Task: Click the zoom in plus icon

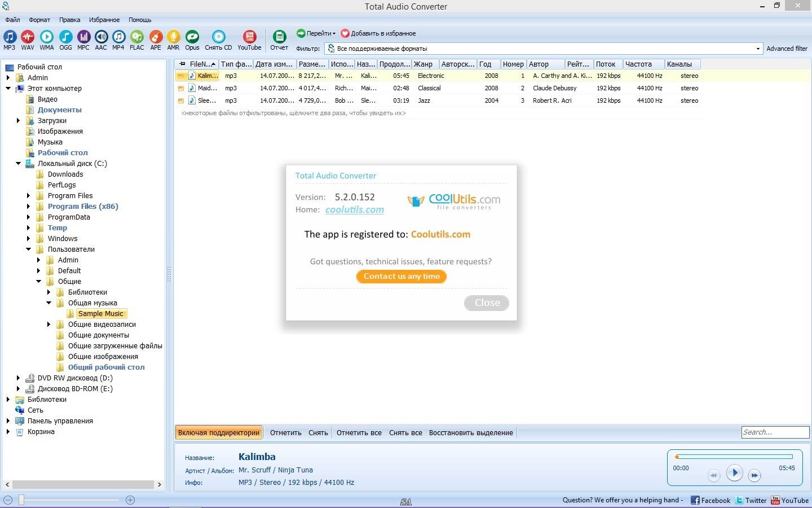Action: [x=130, y=500]
